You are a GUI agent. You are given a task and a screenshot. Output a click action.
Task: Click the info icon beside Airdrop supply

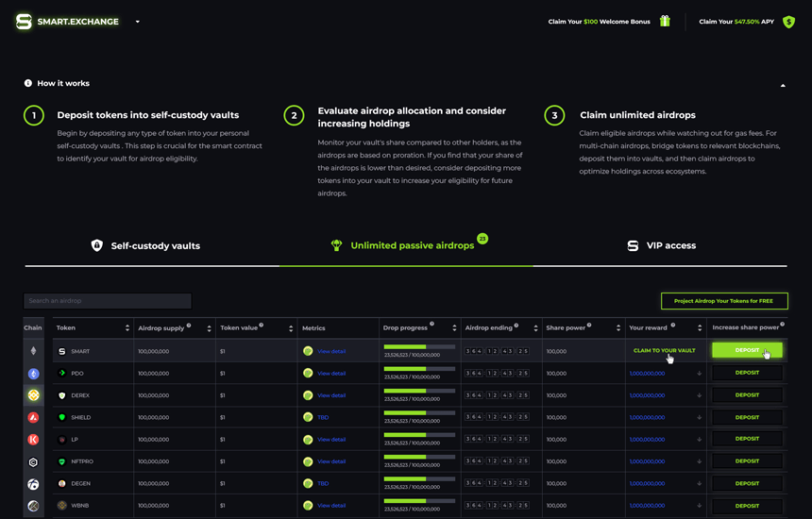click(x=189, y=326)
